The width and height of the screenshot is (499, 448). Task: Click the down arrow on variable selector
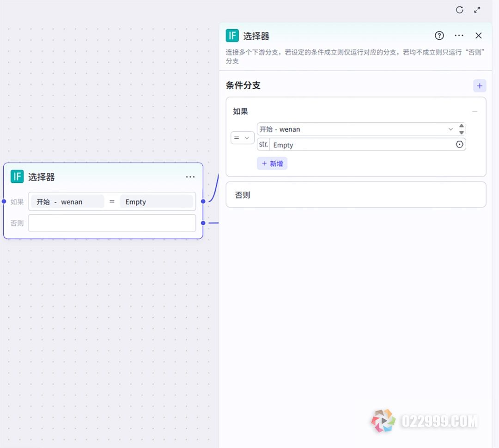(462, 133)
